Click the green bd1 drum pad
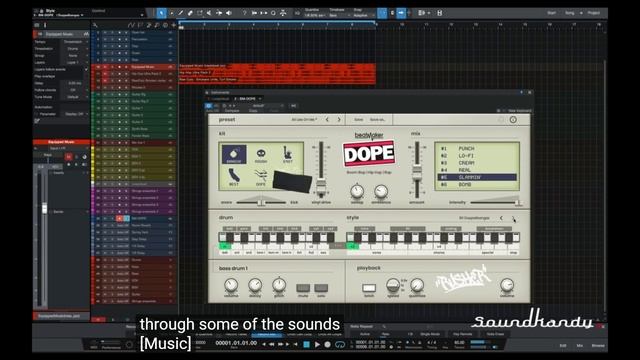640x360 pixels. 224,246
